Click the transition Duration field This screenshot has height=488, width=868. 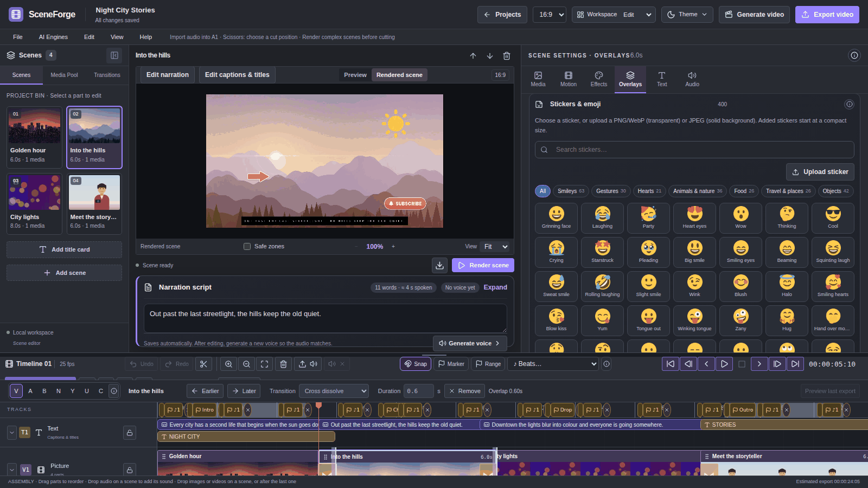[418, 391]
